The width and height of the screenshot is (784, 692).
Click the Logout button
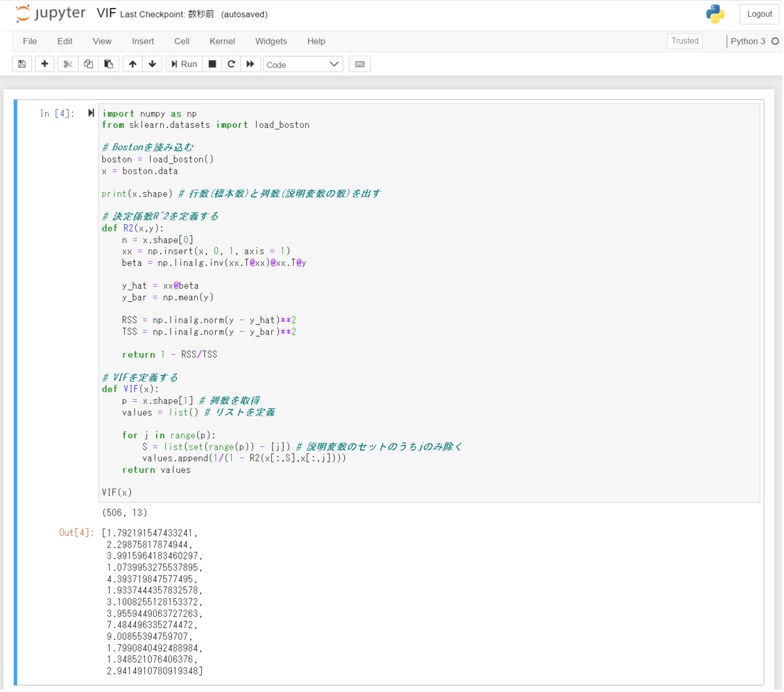click(759, 14)
